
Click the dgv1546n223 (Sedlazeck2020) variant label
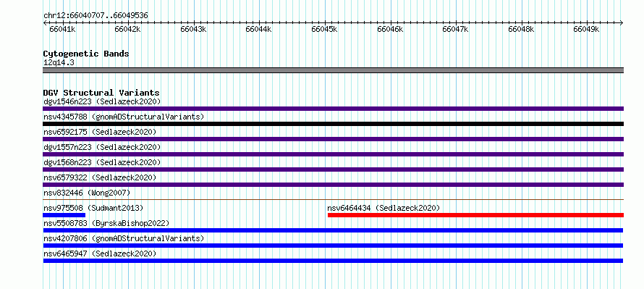[x=102, y=101]
